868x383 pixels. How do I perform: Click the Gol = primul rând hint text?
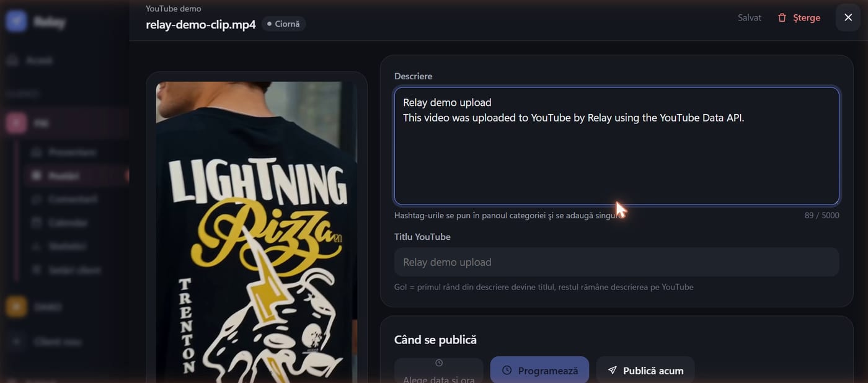(544, 287)
